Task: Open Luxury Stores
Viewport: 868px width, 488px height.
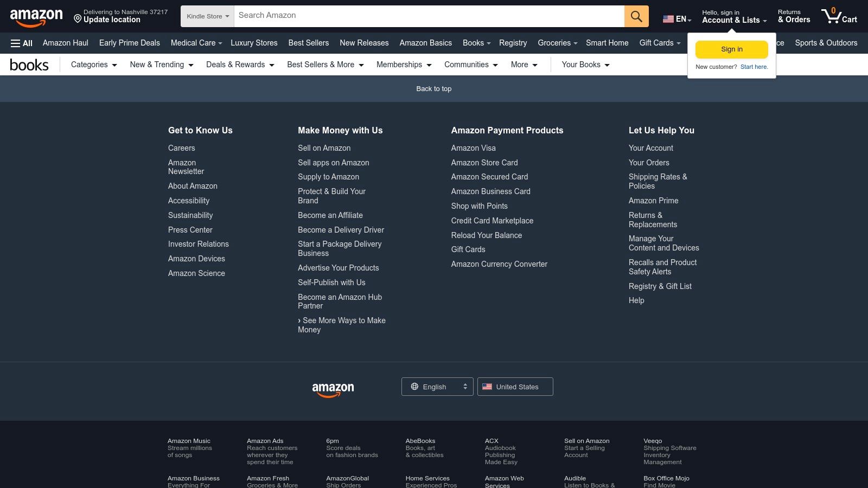Action: pos(254,43)
